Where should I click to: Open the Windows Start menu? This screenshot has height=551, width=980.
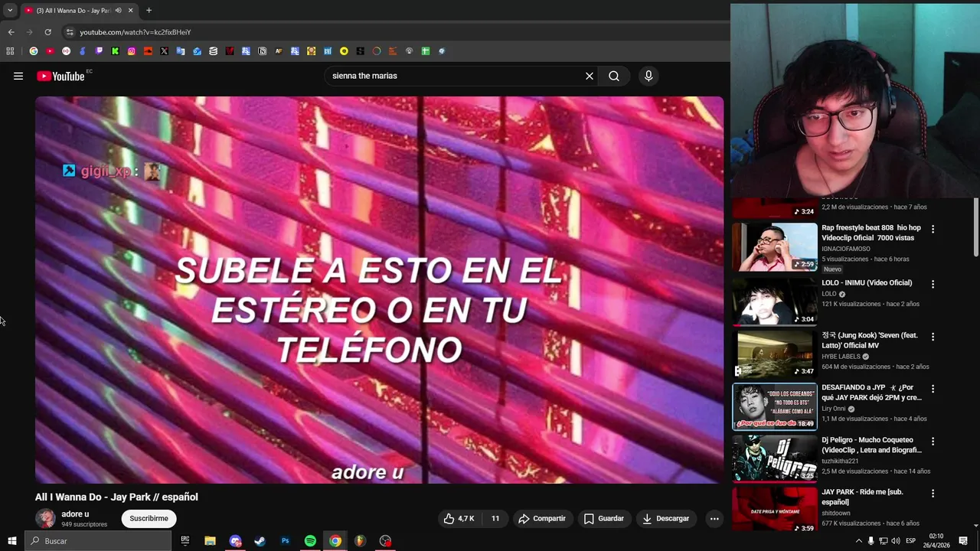pos(11,541)
